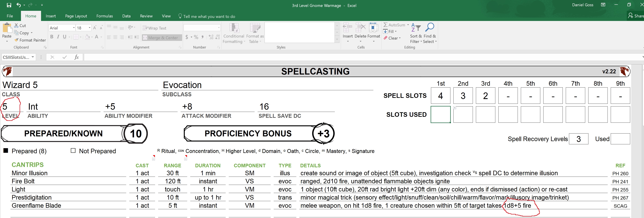This screenshot has height=218, width=644.
Task: Apply italic formatting
Action: click(x=58, y=37)
